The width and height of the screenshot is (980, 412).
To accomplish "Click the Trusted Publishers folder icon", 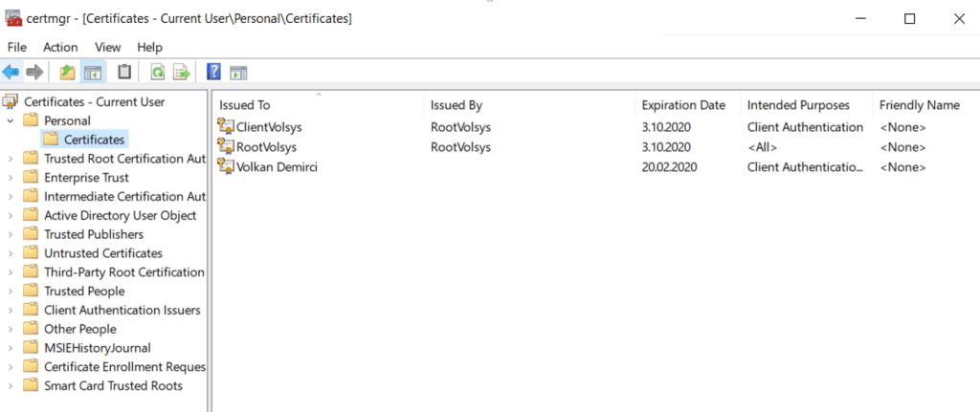I will tap(31, 234).
